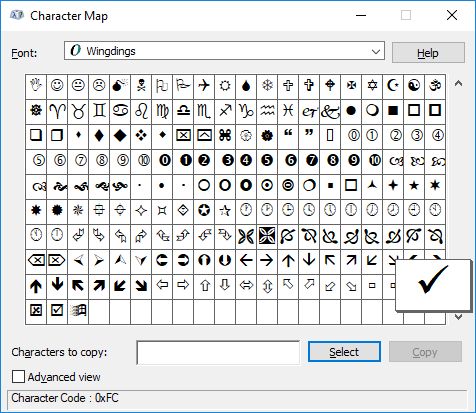Image resolution: width=476 pixels, height=413 pixels.
Task: Choose the checked ballot box character
Action: 57,310
